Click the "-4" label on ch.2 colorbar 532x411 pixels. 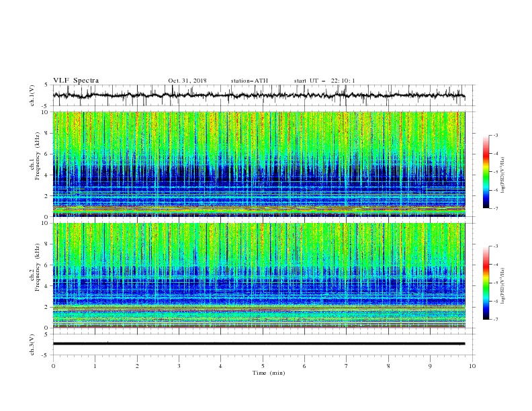pos(495,265)
